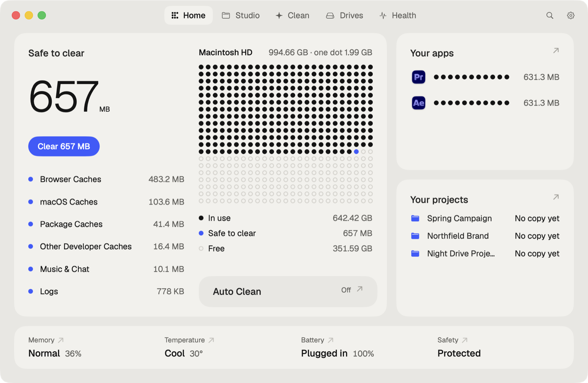Switch to the Drives tab
Viewport: 588px width, 383px height.
(x=345, y=15)
